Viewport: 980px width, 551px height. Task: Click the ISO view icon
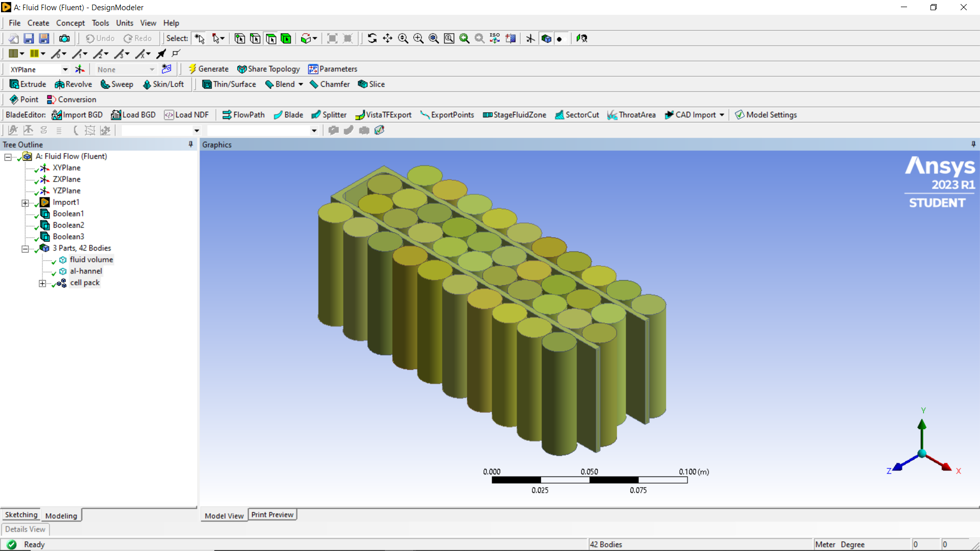coord(495,38)
